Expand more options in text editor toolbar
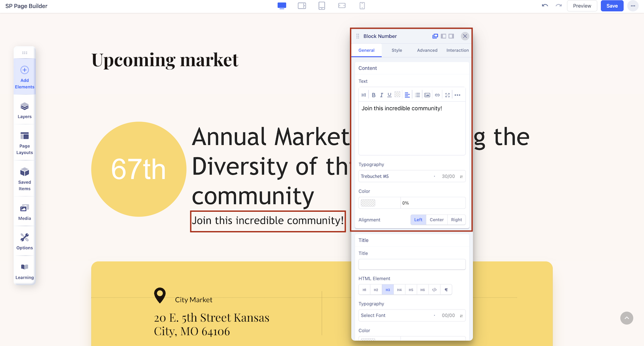644x346 pixels. [x=457, y=95]
